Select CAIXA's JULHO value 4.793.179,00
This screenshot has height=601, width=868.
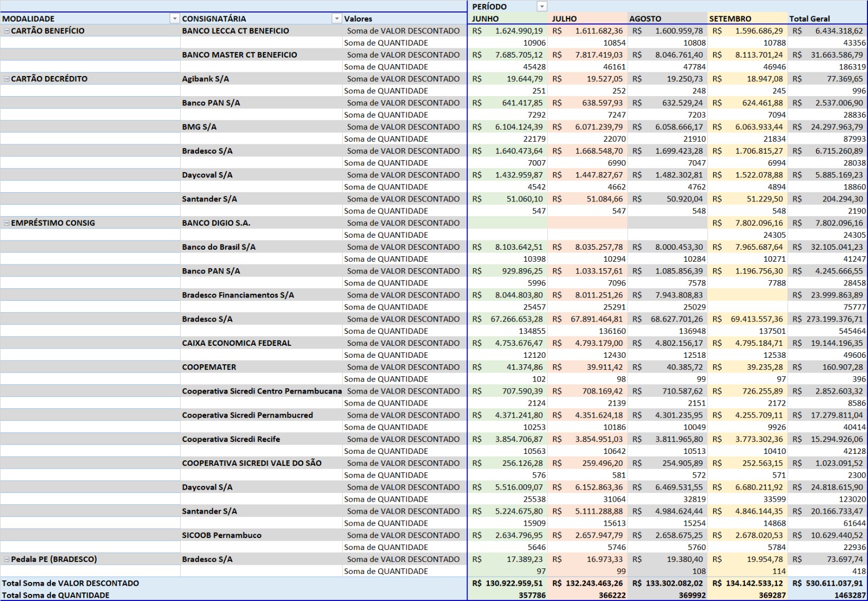coord(599,343)
